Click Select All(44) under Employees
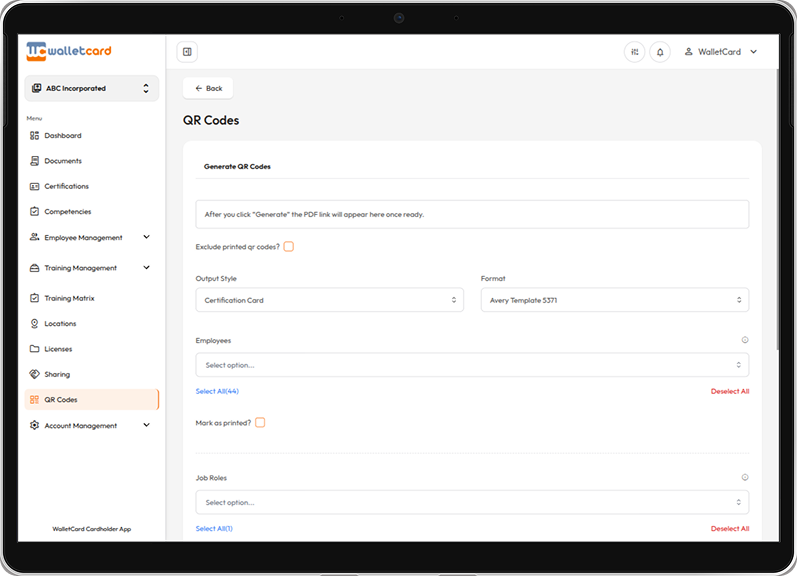 coord(217,391)
